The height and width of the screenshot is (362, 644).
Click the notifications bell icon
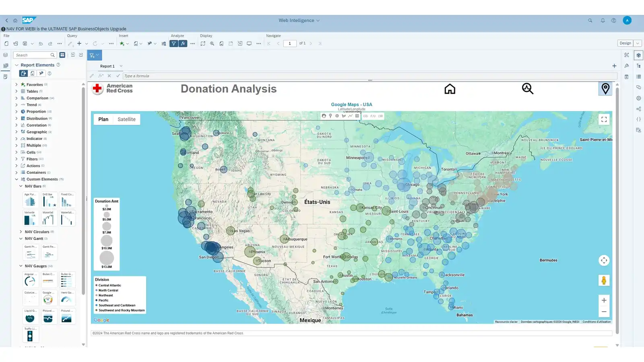[x=603, y=21]
